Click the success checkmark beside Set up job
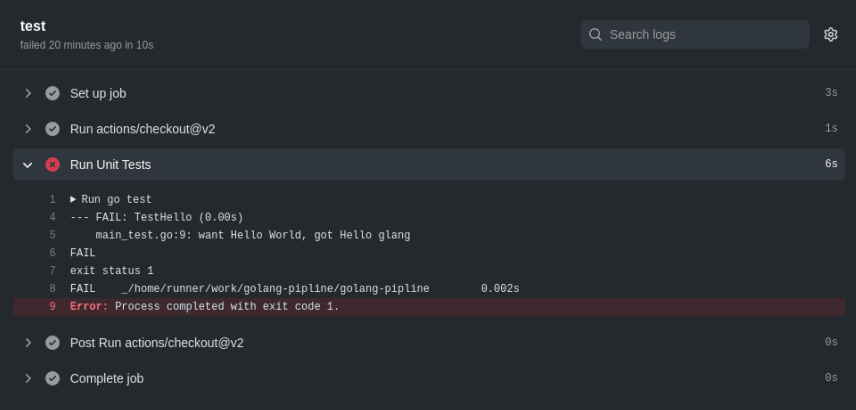This screenshot has height=410, width=856. [x=53, y=93]
